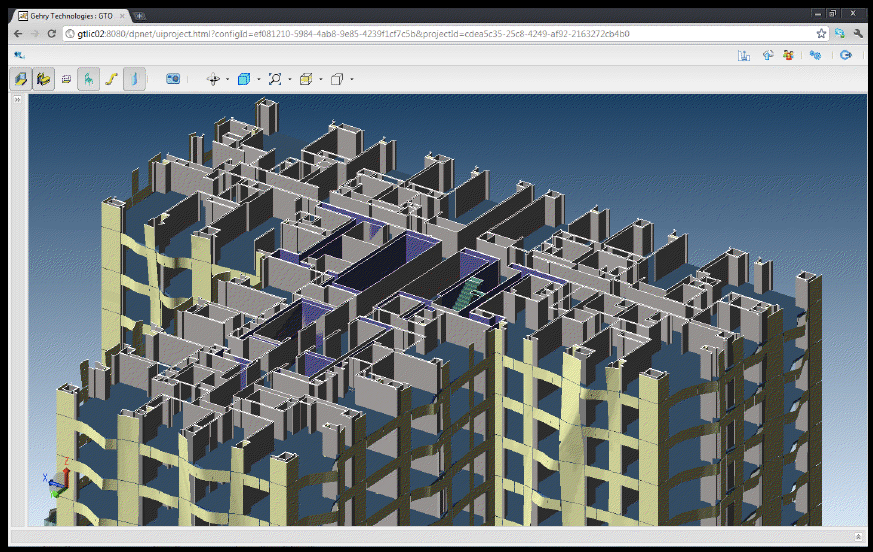Select the orbit rotate navigation tool

[213, 79]
